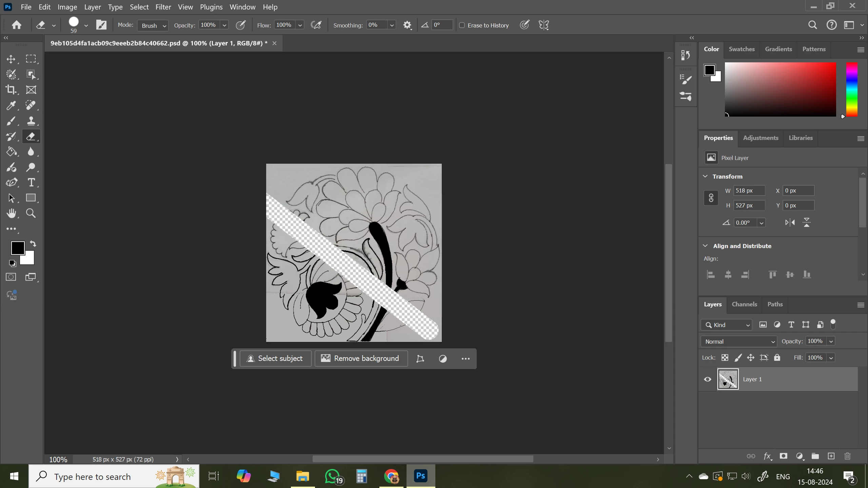Select the Horizontal Type tool
868x488 pixels.
click(x=31, y=182)
